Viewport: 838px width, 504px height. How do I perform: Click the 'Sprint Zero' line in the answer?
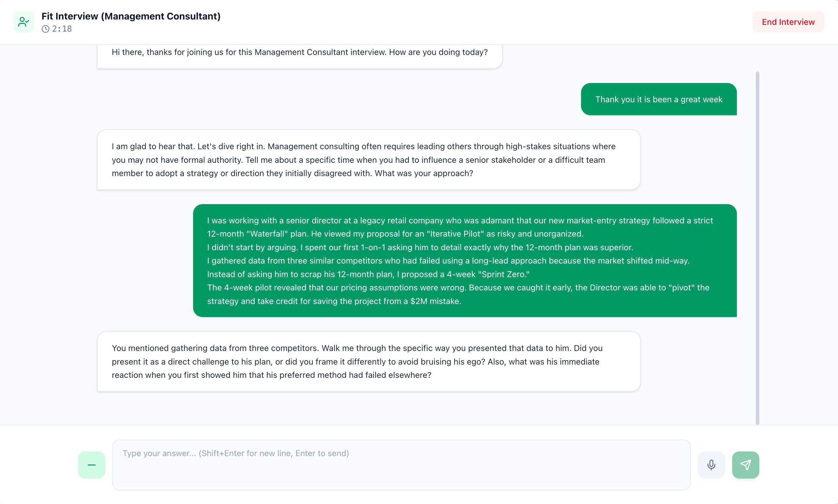click(x=368, y=274)
